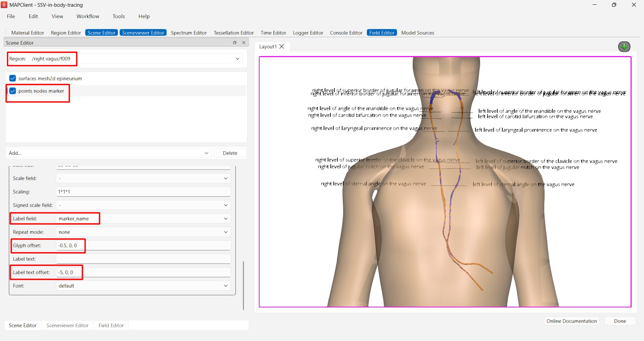Click the Glyph offset input field

click(x=143, y=245)
